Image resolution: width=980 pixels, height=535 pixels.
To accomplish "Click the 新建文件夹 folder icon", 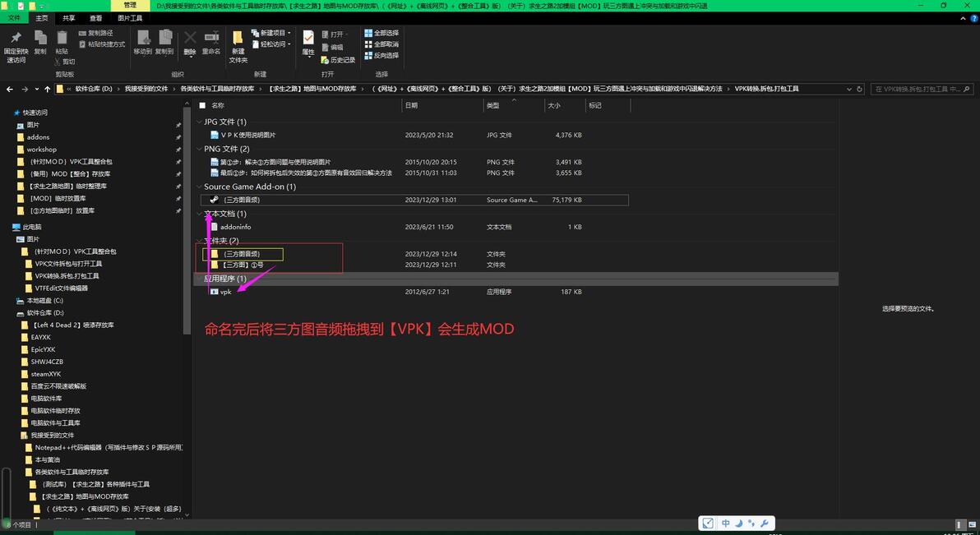I will [x=238, y=38].
